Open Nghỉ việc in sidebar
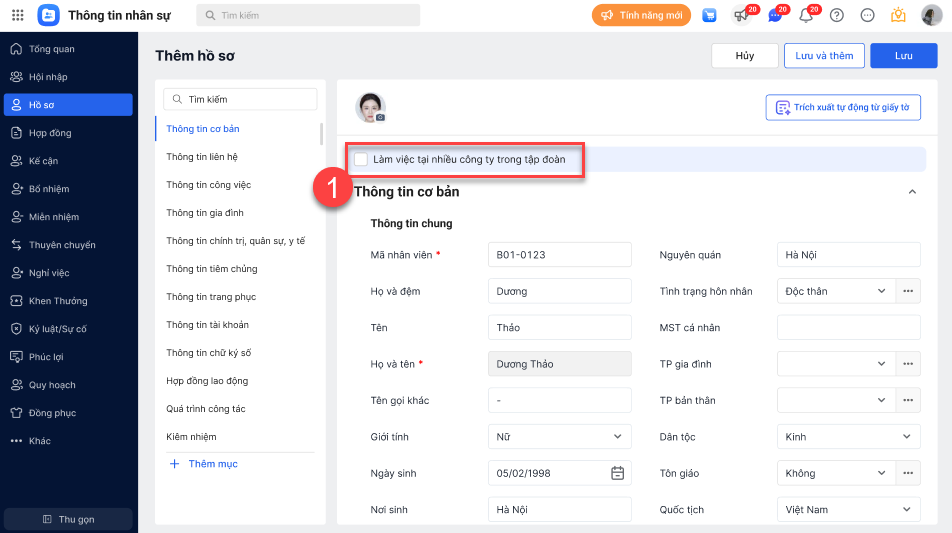The height and width of the screenshot is (533, 952). [x=68, y=273]
